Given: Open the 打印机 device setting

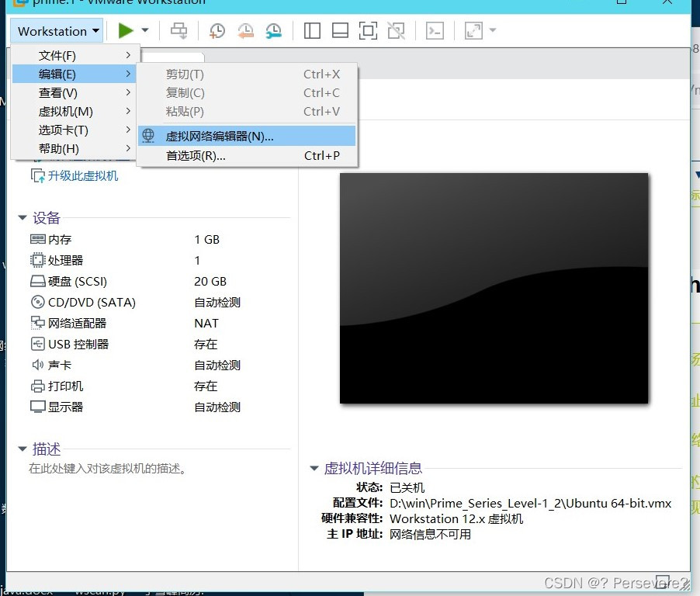Looking at the screenshot, I should pyautogui.click(x=66, y=386).
